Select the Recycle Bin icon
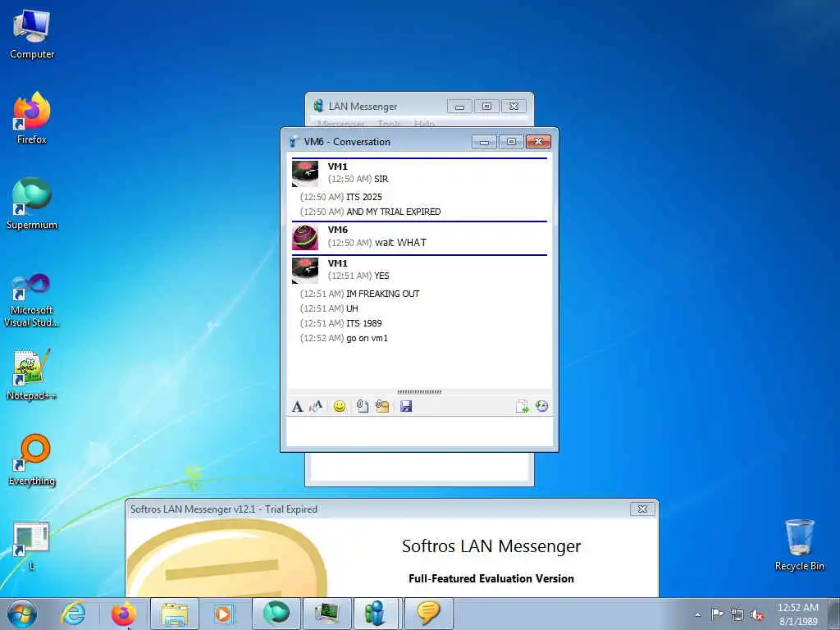This screenshot has width=840, height=630. 799,545
